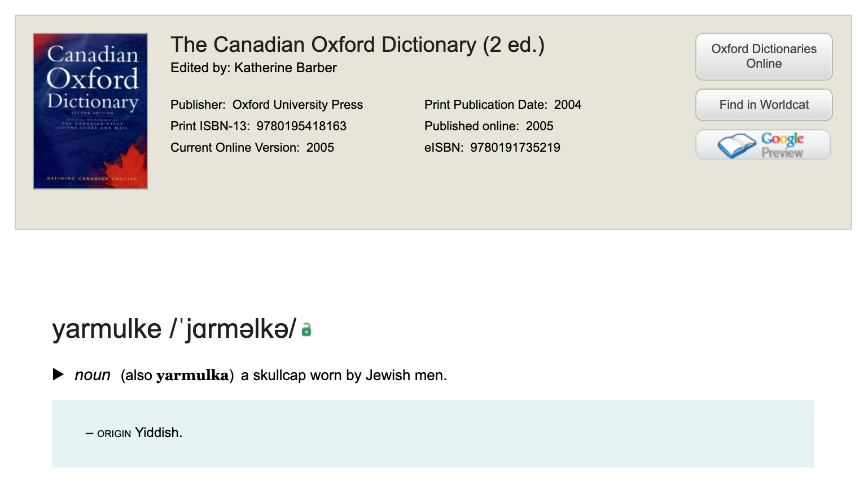
Task: Click the yarmulke headword
Action: [x=107, y=329]
